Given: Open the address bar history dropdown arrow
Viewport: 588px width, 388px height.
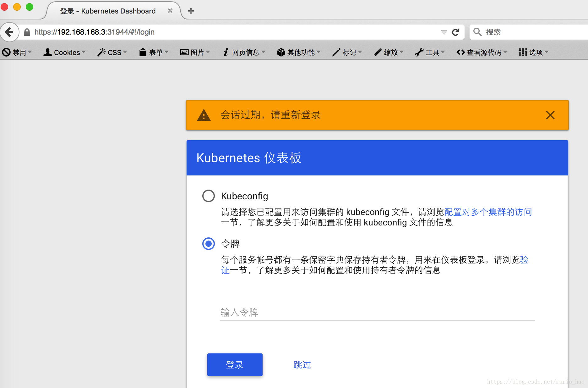Looking at the screenshot, I should (x=444, y=32).
